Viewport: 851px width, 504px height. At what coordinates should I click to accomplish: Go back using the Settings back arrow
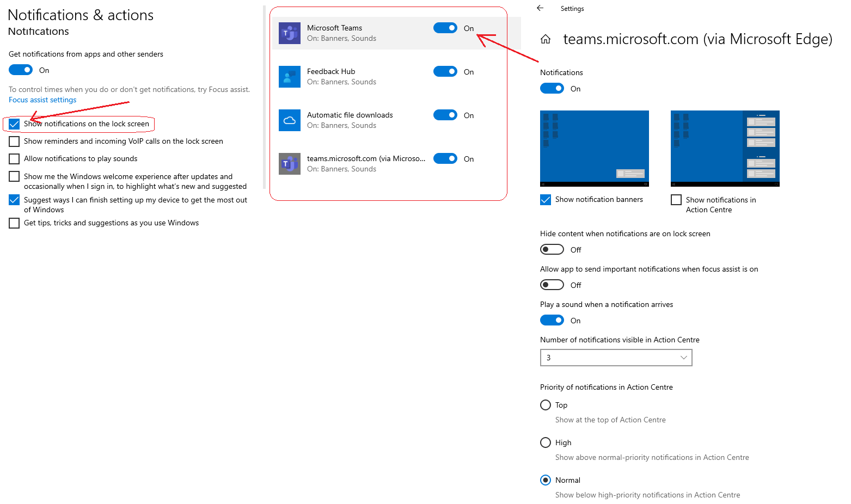point(540,8)
